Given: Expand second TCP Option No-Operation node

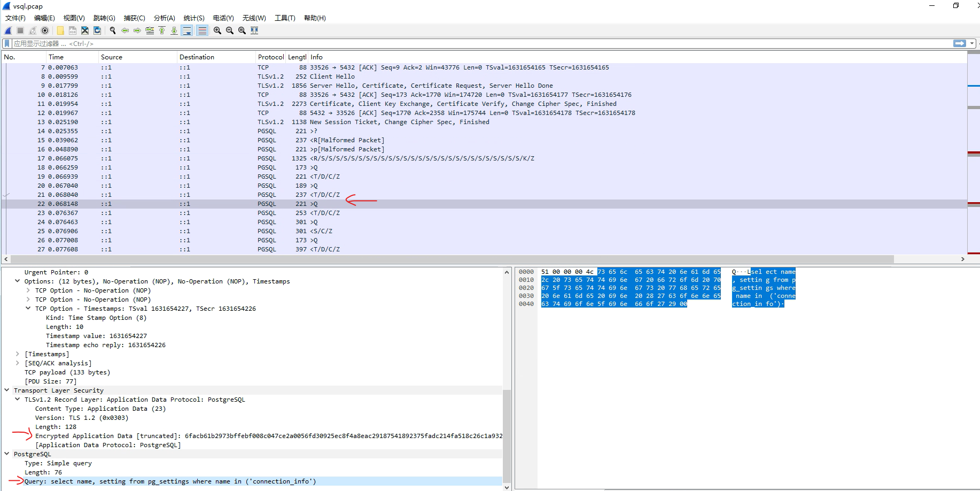Looking at the screenshot, I should tap(28, 300).
